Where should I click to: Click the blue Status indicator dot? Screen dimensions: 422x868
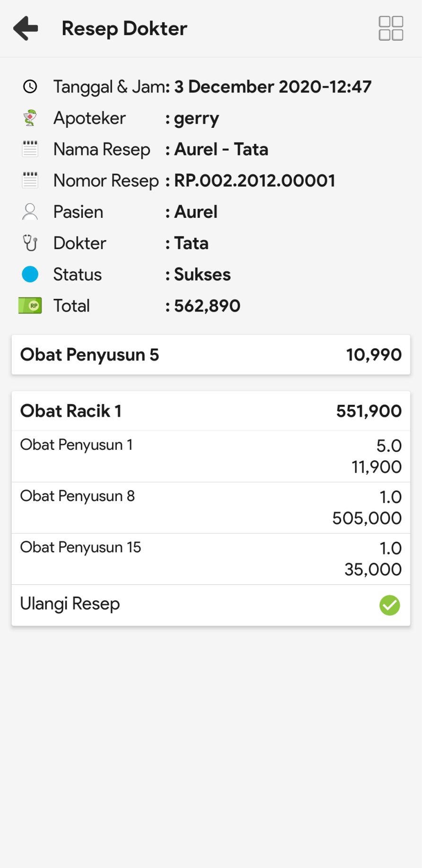pyautogui.click(x=30, y=274)
